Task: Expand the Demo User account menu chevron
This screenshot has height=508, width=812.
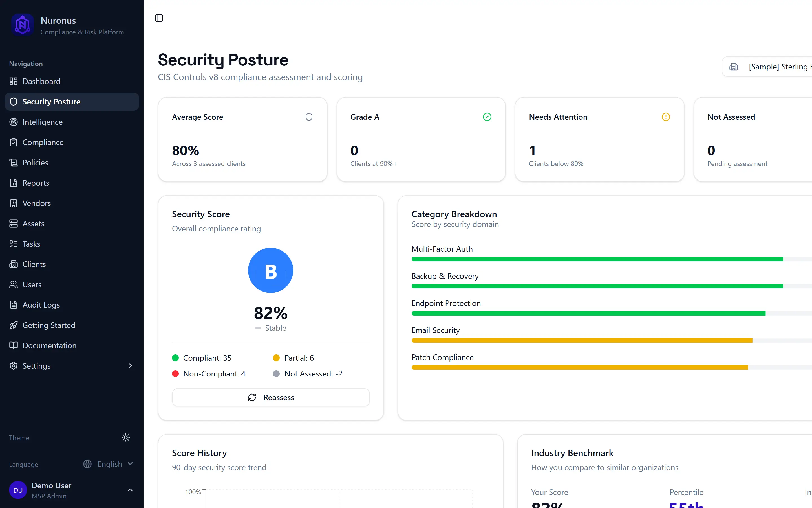Action: [130, 490]
